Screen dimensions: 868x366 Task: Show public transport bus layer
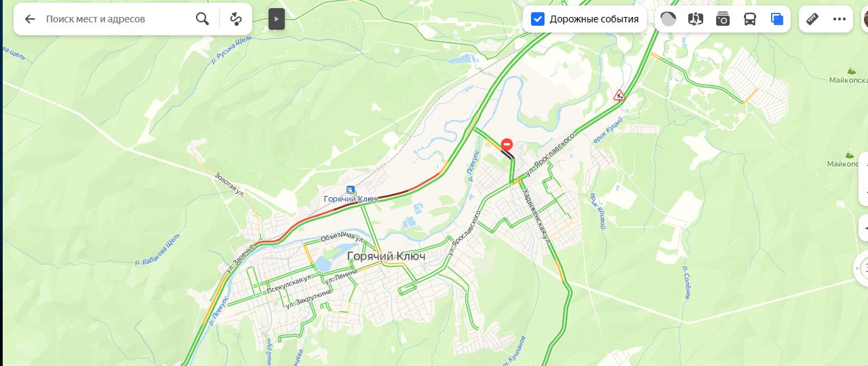pyautogui.click(x=750, y=19)
